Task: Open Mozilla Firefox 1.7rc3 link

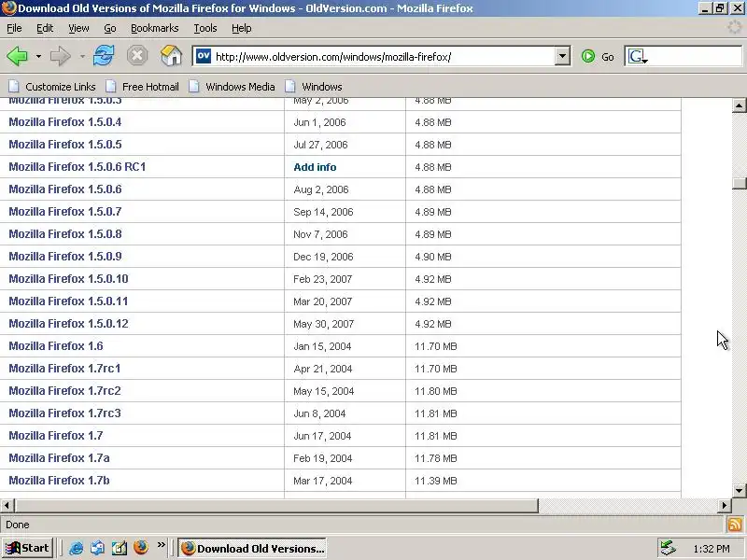Action: coord(64,413)
